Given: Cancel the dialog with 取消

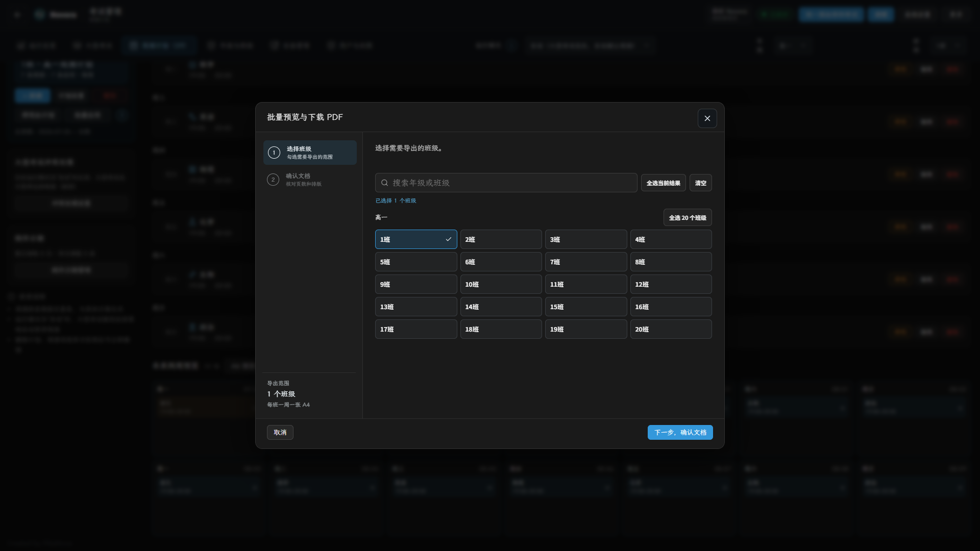Looking at the screenshot, I should tap(280, 432).
